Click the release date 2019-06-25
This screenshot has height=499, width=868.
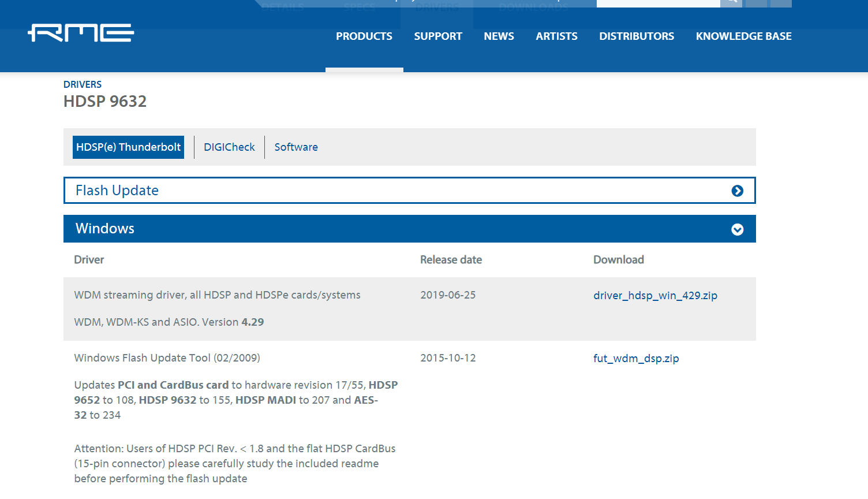pos(448,295)
